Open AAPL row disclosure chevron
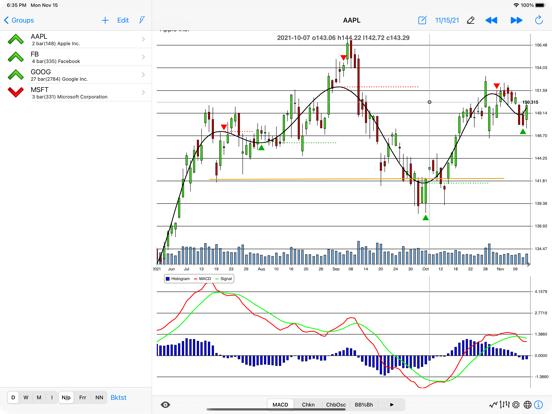 tap(143, 39)
